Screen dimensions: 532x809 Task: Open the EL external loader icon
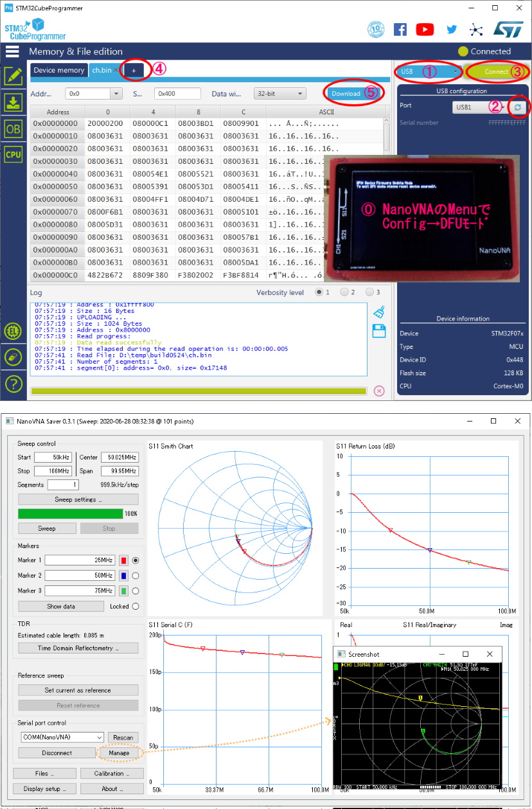pyautogui.click(x=13, y=332)
